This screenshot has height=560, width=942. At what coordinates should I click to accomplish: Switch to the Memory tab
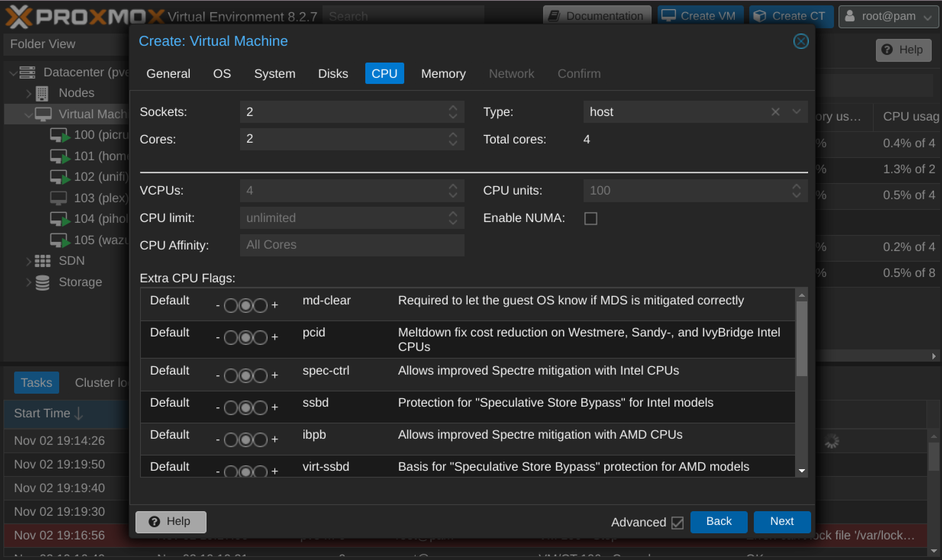click(444, 74)
